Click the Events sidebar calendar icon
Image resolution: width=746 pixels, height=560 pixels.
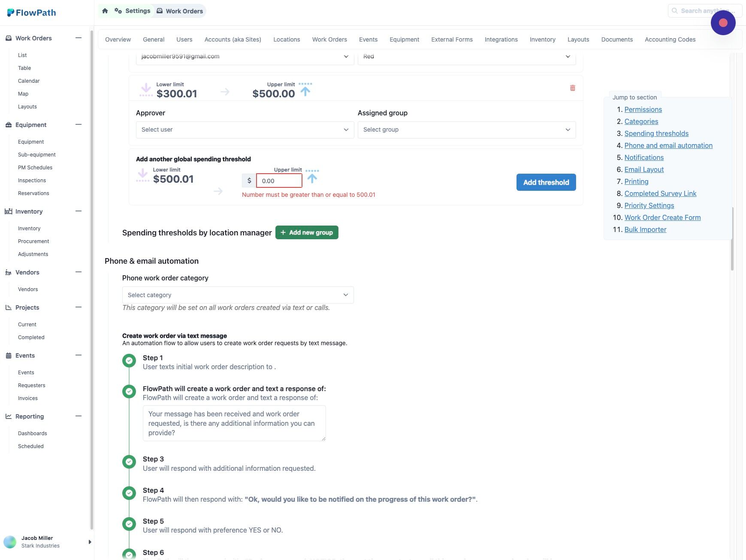[8, 355]
